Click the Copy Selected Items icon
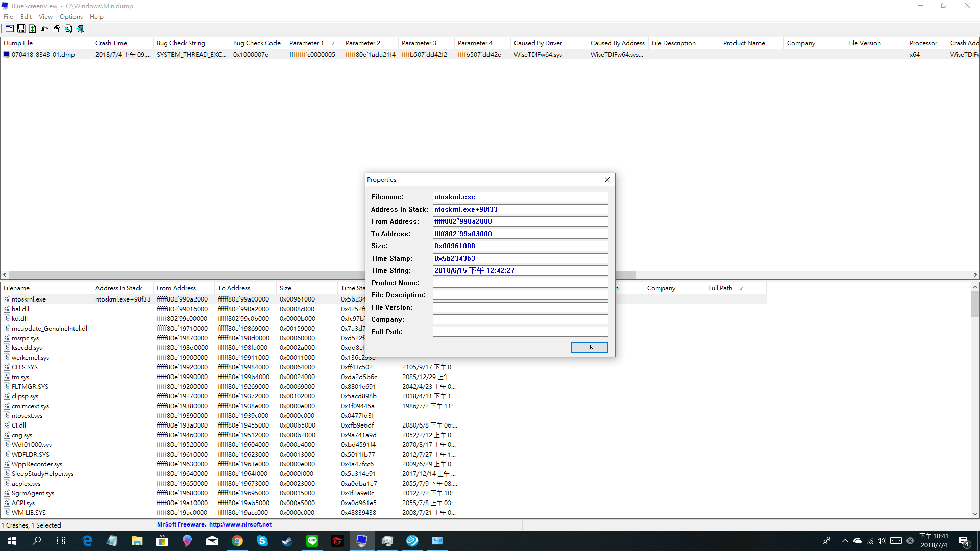 44,29
